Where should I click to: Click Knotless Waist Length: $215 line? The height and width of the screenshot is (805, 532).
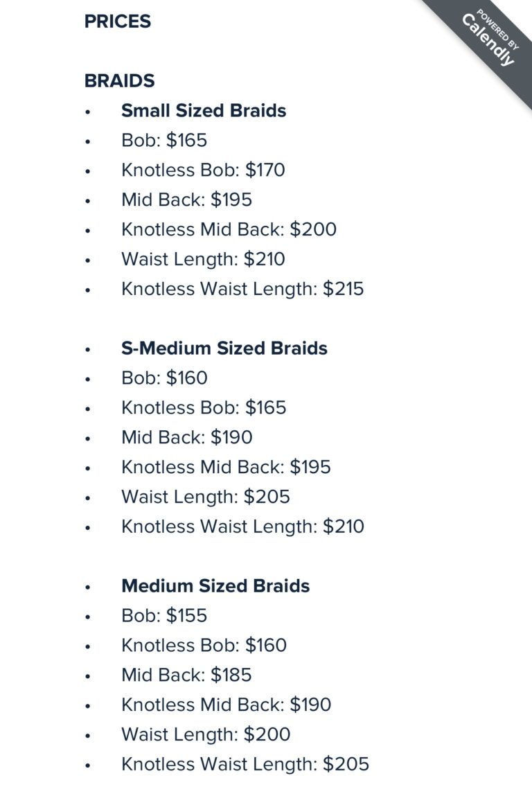pyautogui.click(x=242, y=289)
